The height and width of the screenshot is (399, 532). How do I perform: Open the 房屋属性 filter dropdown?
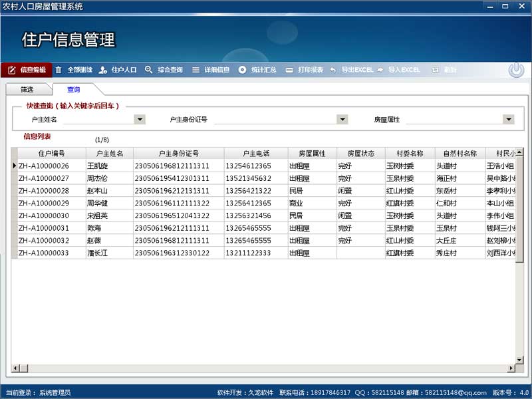point(509,120)
